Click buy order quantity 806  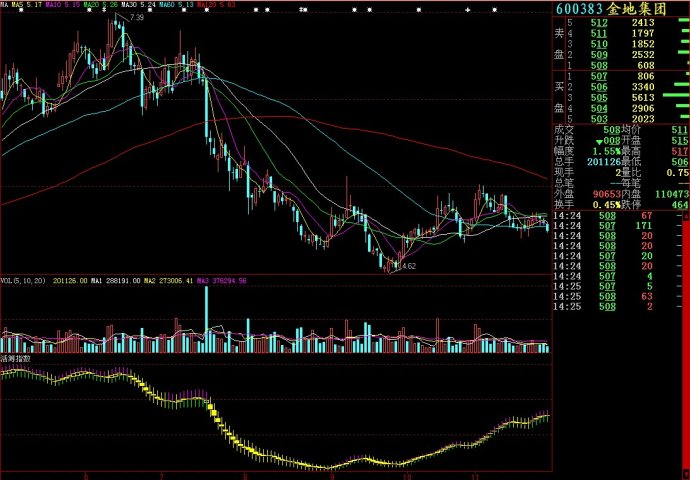[646, 76]
